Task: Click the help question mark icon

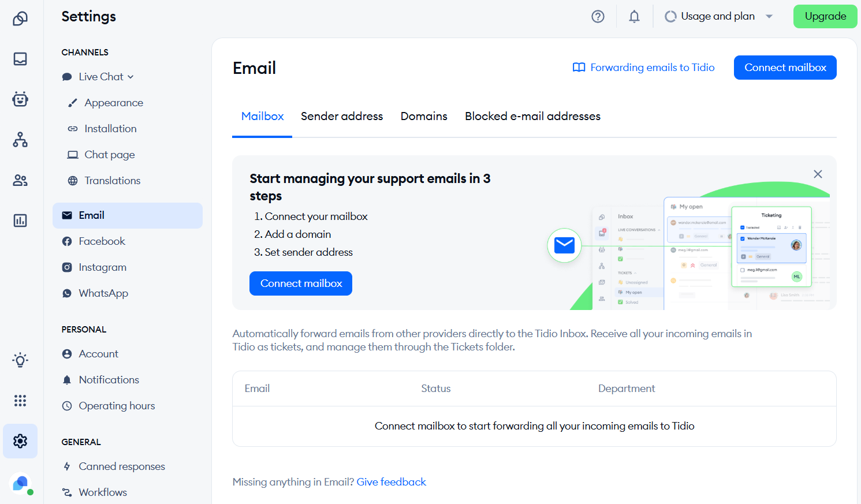Action: pos(598,16)
